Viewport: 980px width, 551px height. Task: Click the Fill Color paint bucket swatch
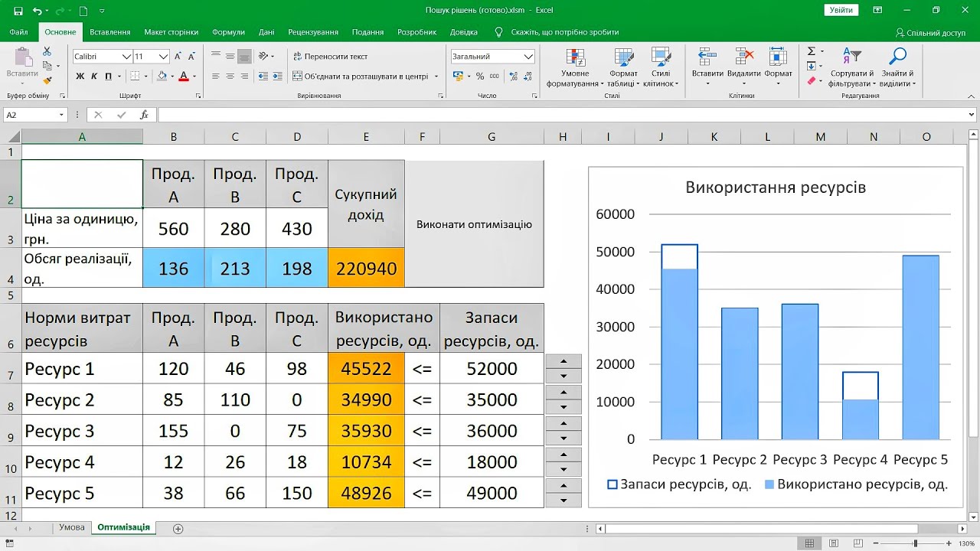pyautogui.click(x=162, y=77)
